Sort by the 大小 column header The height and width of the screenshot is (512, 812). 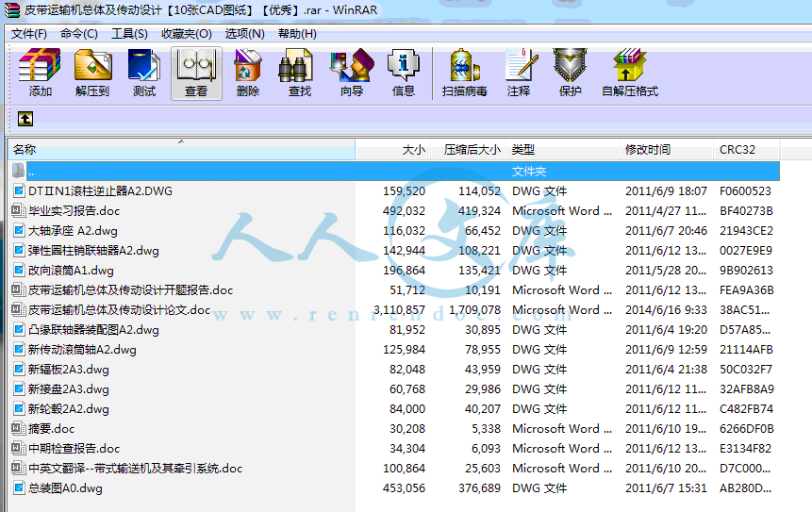(x=393, y=150)
